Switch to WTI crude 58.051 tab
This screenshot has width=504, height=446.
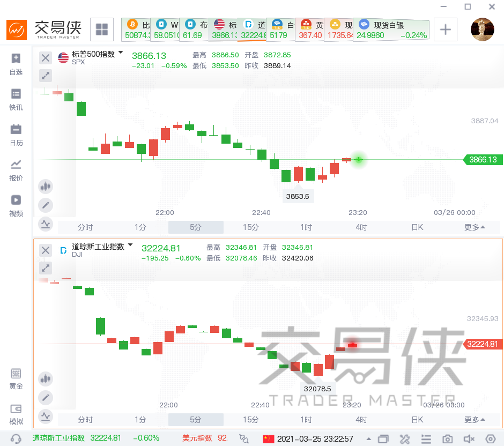(x=166, y=29)
